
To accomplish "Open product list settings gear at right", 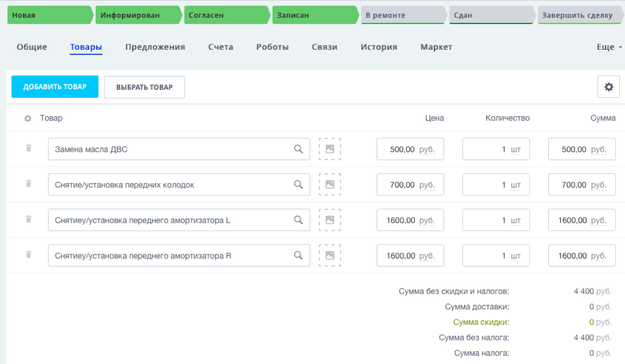I will (608, 87).
